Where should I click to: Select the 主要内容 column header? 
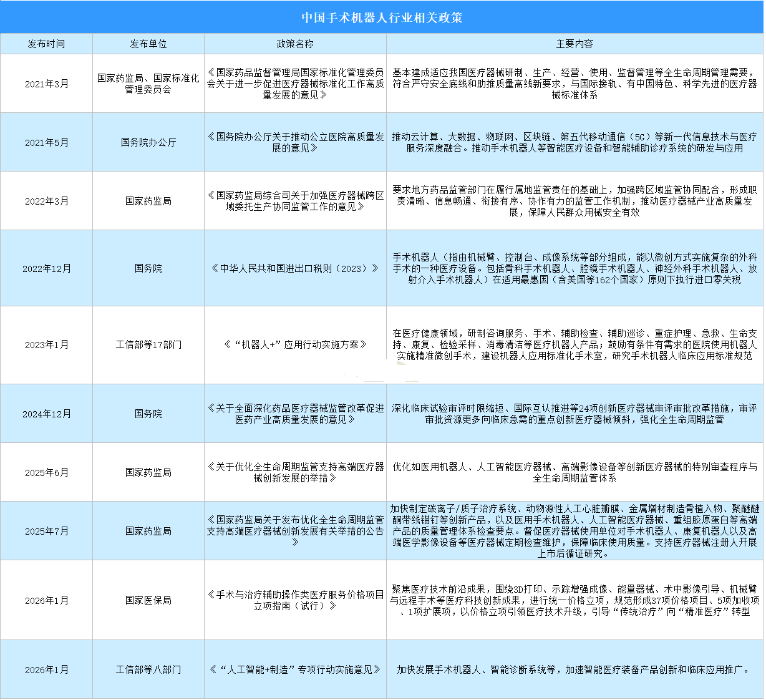click(x=574, y=44)
